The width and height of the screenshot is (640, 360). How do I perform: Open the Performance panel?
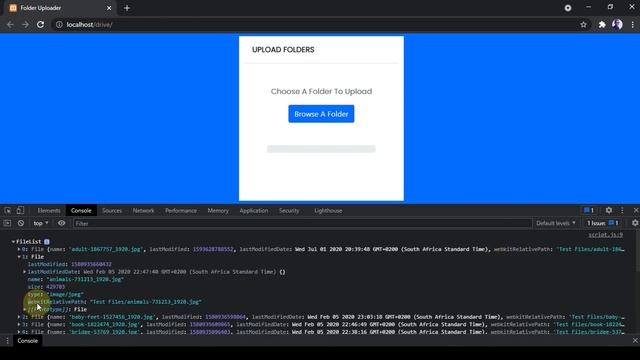pos(181,211)
